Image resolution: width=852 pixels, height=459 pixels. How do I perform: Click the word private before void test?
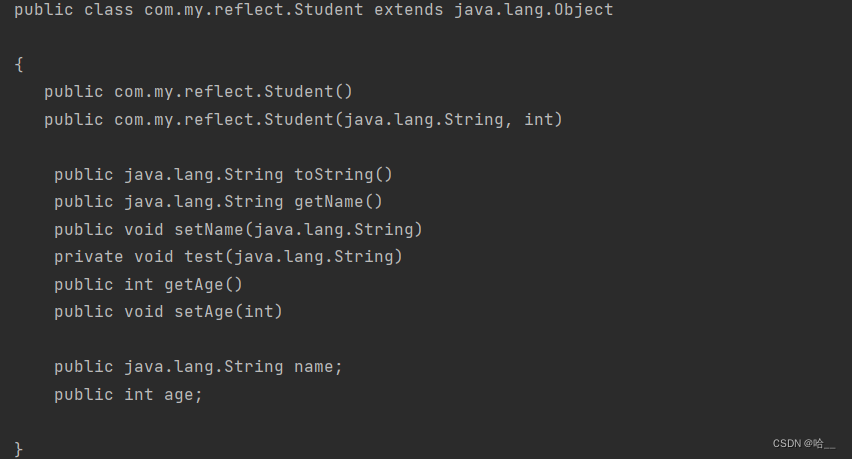[89, 257]
